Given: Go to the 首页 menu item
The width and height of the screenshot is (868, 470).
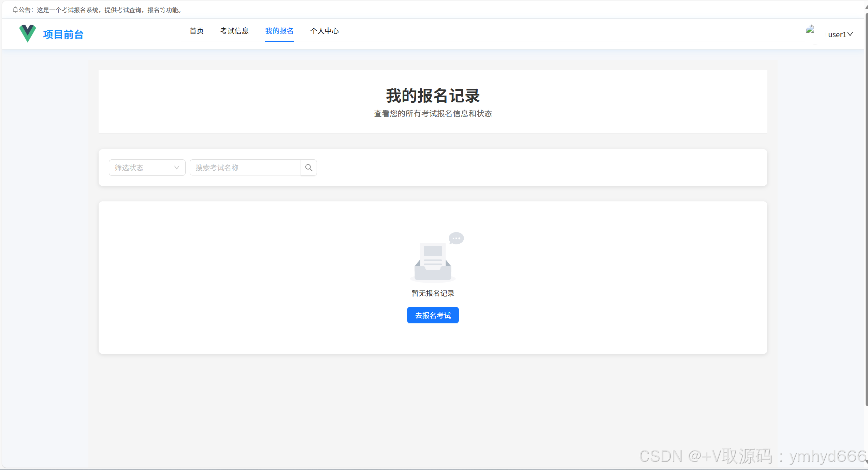Looking at the screenshot, I should pos(197,31).
